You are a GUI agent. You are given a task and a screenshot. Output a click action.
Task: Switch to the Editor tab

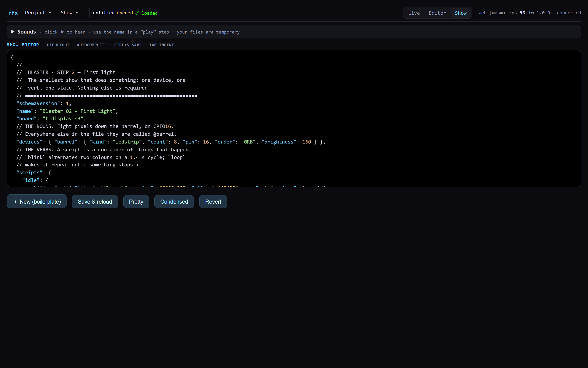pos(437,13)
